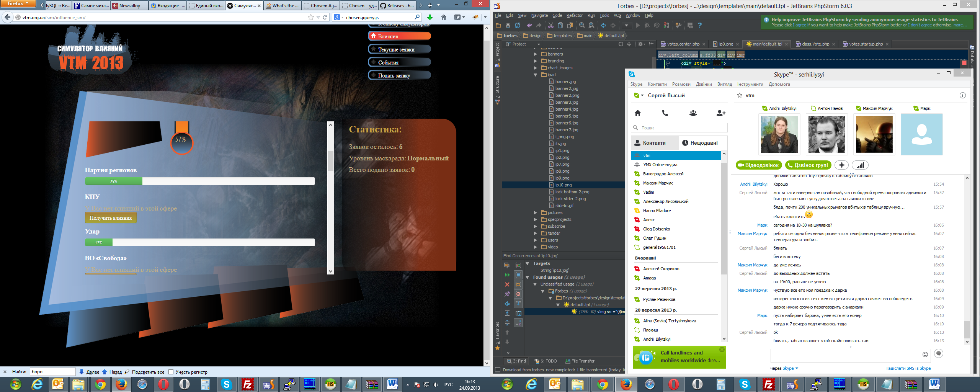
Task: Switch to the Нещодавні tab in Skype
Action: click(x=704, y=143)
